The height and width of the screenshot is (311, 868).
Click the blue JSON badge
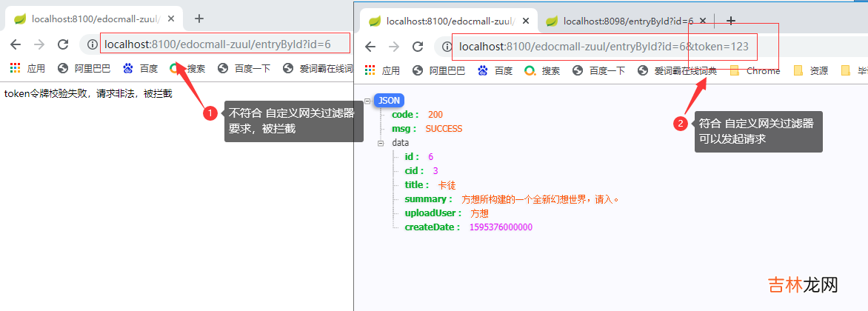click(x=389, y=101)
